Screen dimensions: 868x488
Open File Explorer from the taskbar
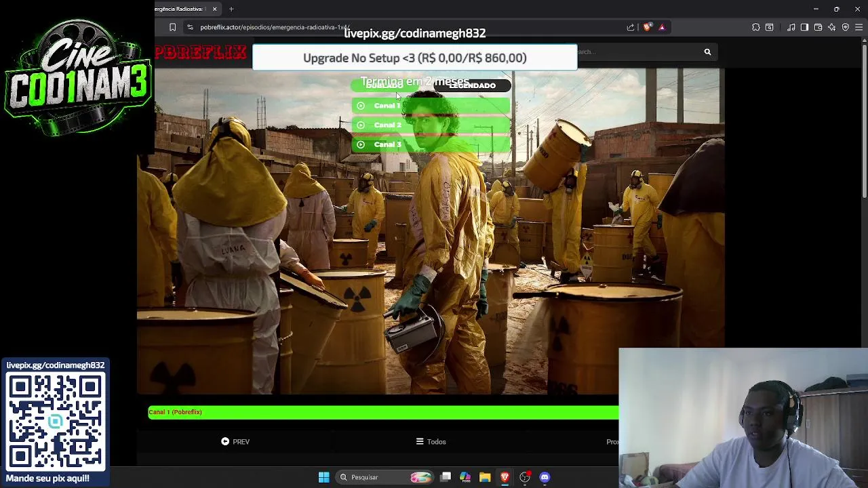tap(485, 477)
